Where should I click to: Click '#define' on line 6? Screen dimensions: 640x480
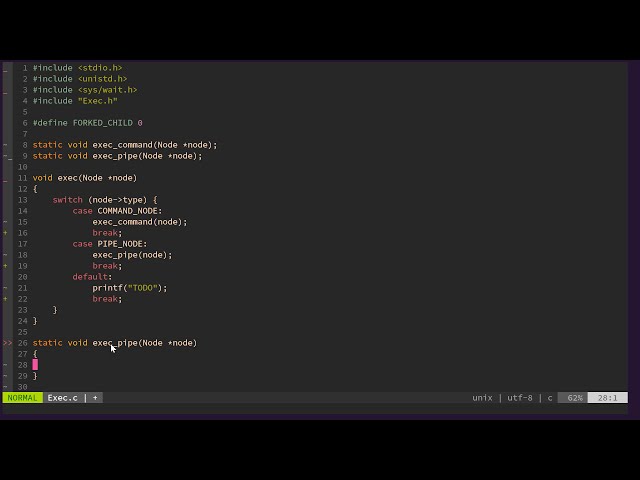tap(50, 123)
